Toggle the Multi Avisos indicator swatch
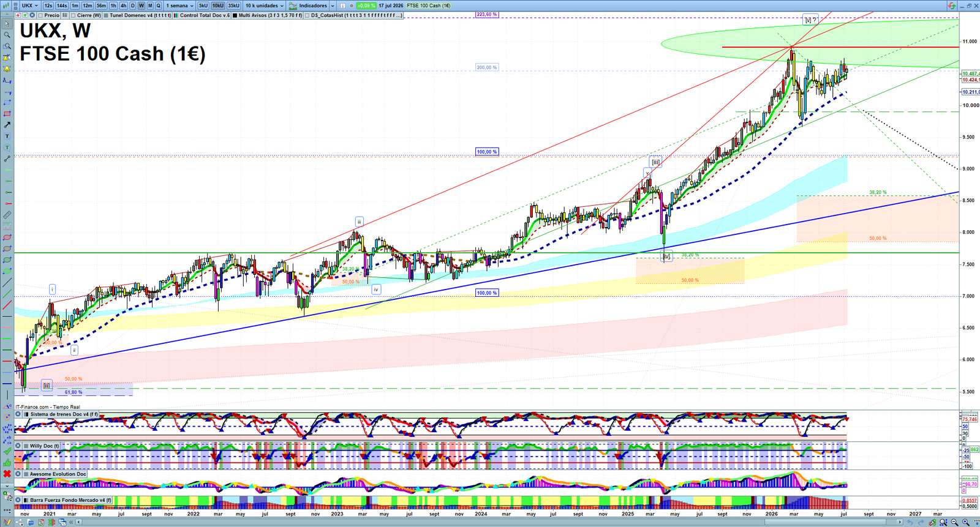This screenshot has width=980, height=527. point(235,15)
